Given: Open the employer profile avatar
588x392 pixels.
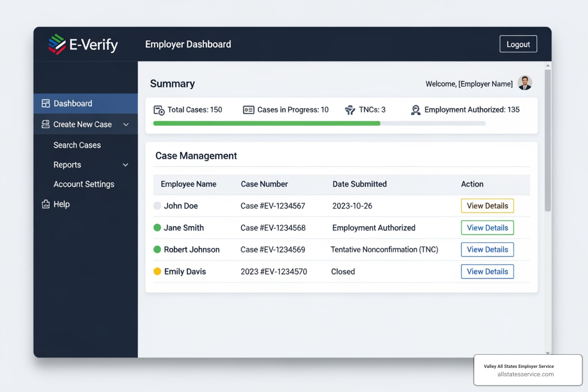Looking at the screenshot, I should [525, 83].
